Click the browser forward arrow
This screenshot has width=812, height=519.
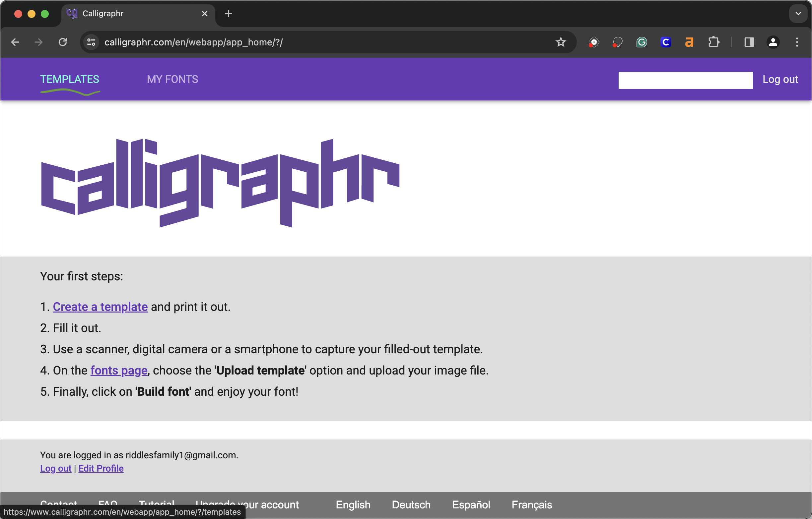tap(39, 42)
